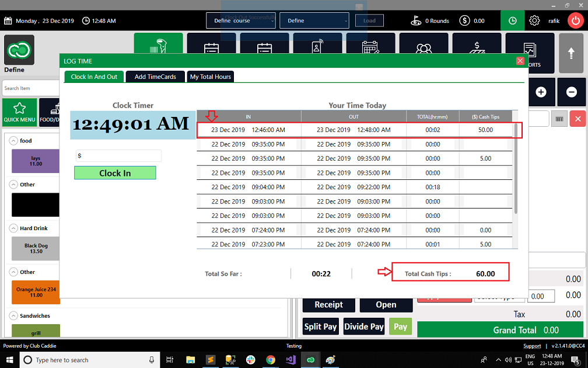Click the Cash Tips column header

(485, 117)
